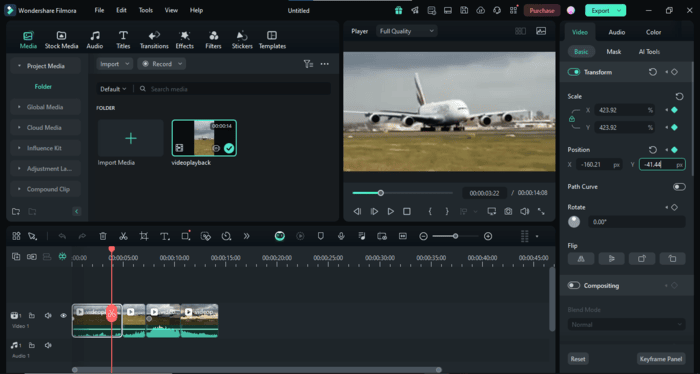Viewport: 700px width, 374px height.
Task: Open the Titles tab
Action: pyautogui.click(x=123, y=39)
